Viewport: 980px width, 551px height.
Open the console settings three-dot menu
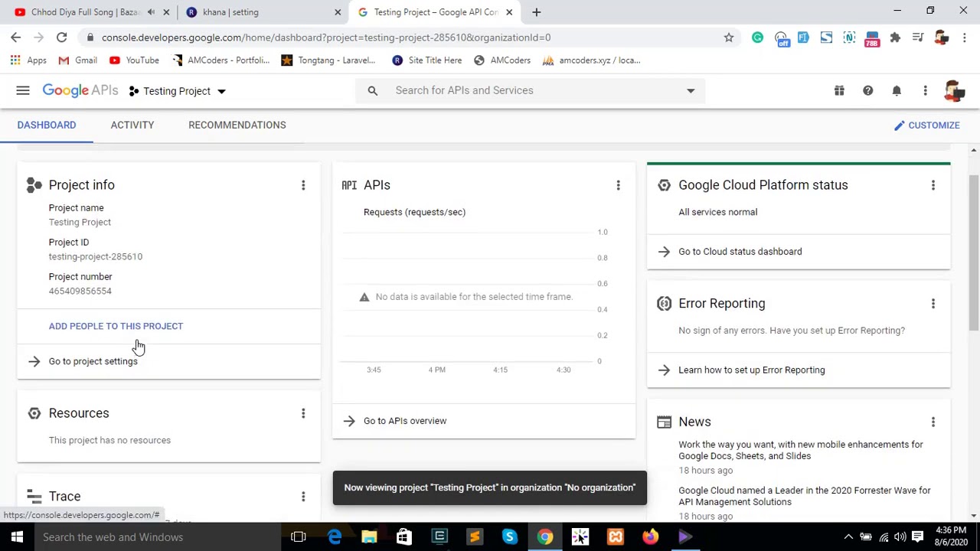(925, 90)
